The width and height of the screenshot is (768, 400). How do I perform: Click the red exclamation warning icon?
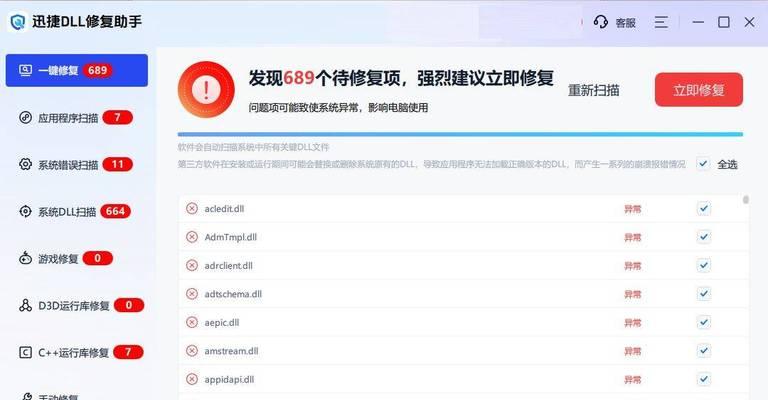(x=206, y=90)
